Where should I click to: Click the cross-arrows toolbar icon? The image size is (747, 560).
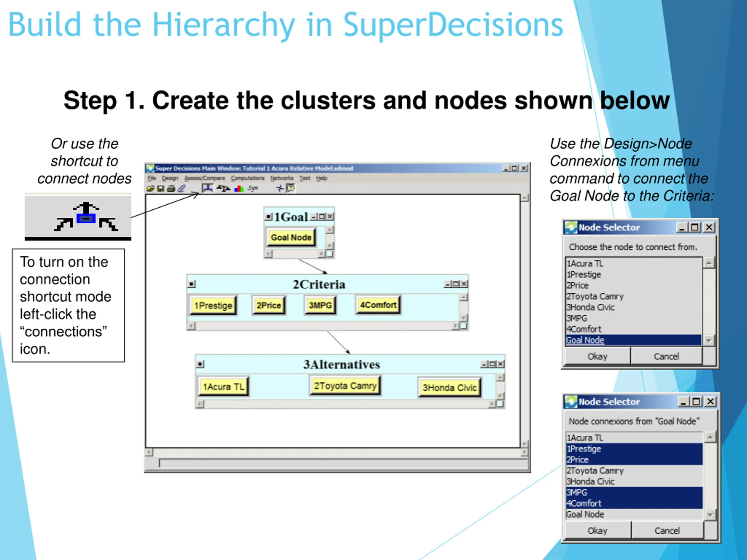pos(280,188)
